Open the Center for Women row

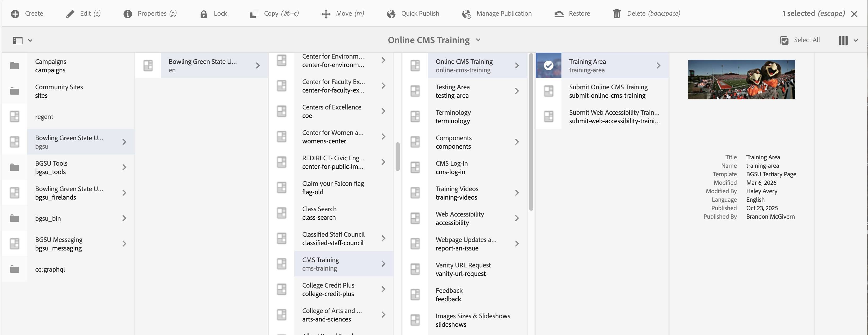pos(331,136)
